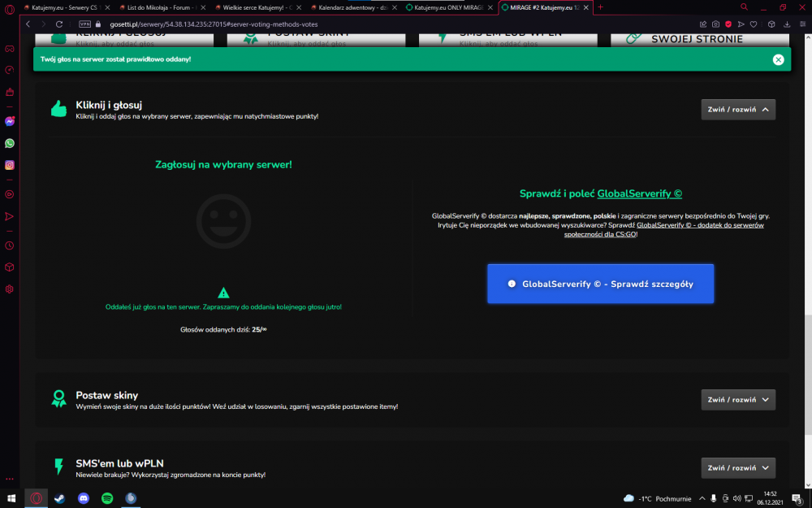The image size is (812, 508).
Task: Open Opera menu logo button
Action: 9,9
